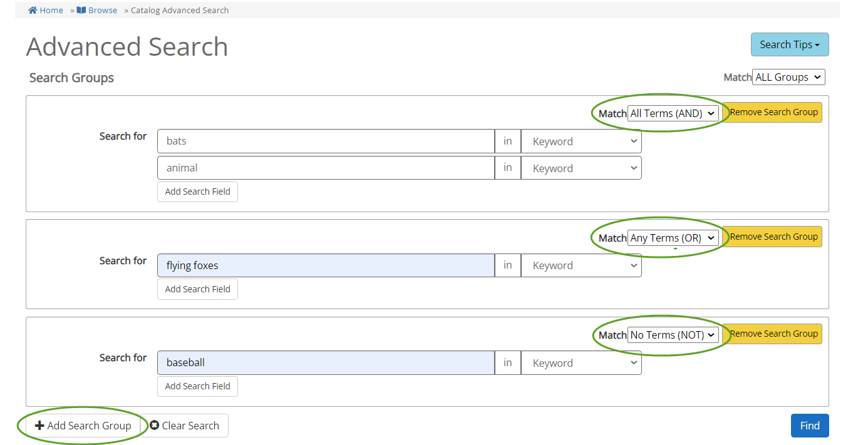Open the No Terms (NOT) dropdown

pos(673,335)
